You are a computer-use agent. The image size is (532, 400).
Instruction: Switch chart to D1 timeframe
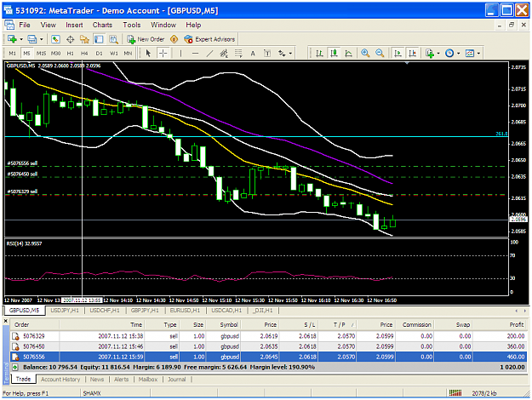click(x=99, y=54)
